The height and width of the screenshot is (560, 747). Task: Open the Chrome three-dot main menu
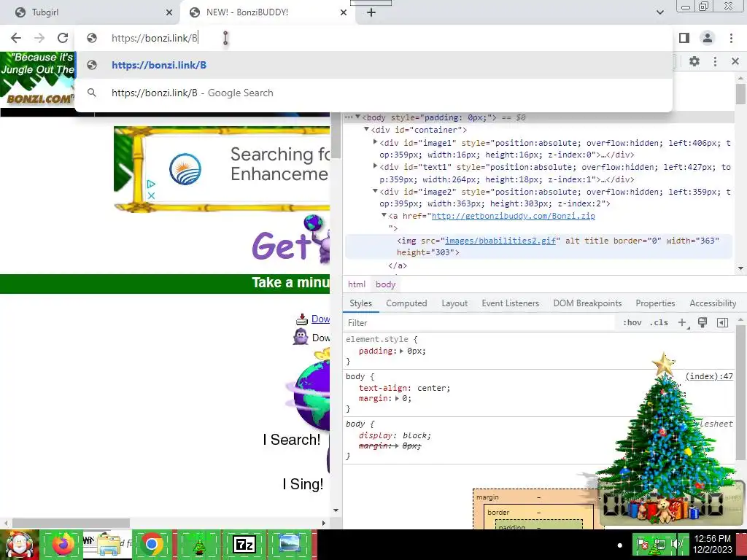click(x=731, y=38)
